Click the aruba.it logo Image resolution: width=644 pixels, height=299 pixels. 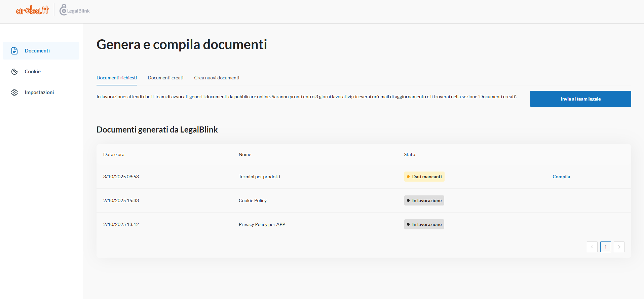[x=32, y=10]
